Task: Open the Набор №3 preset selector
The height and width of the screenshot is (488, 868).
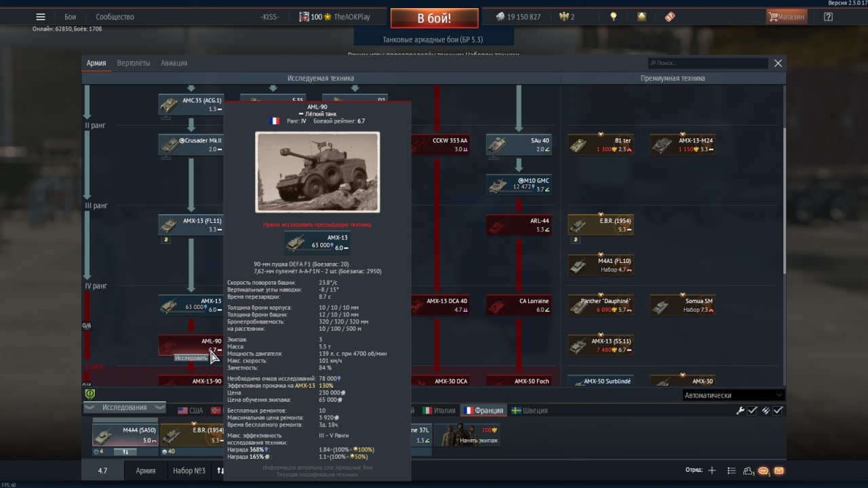Action: point(189,470)
